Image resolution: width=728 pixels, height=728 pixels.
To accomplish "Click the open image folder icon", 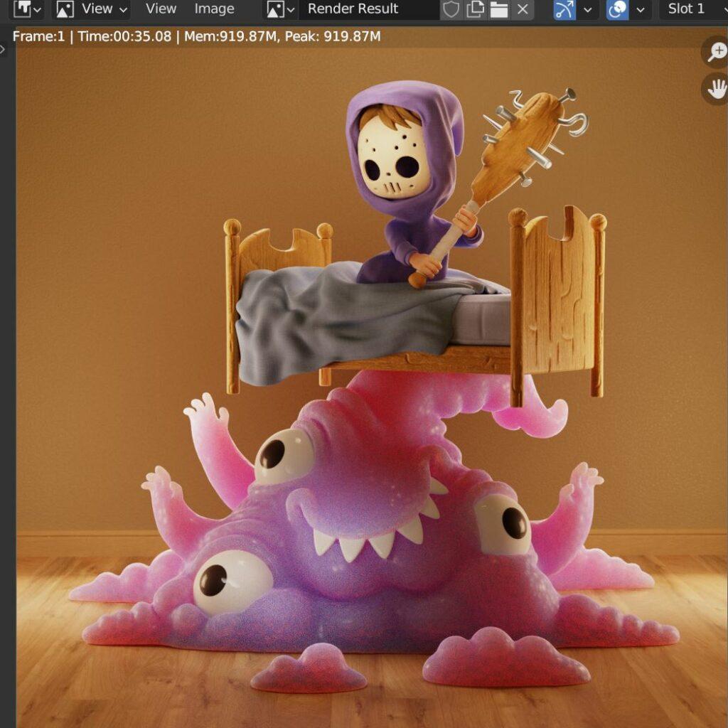I will [499, 9].
